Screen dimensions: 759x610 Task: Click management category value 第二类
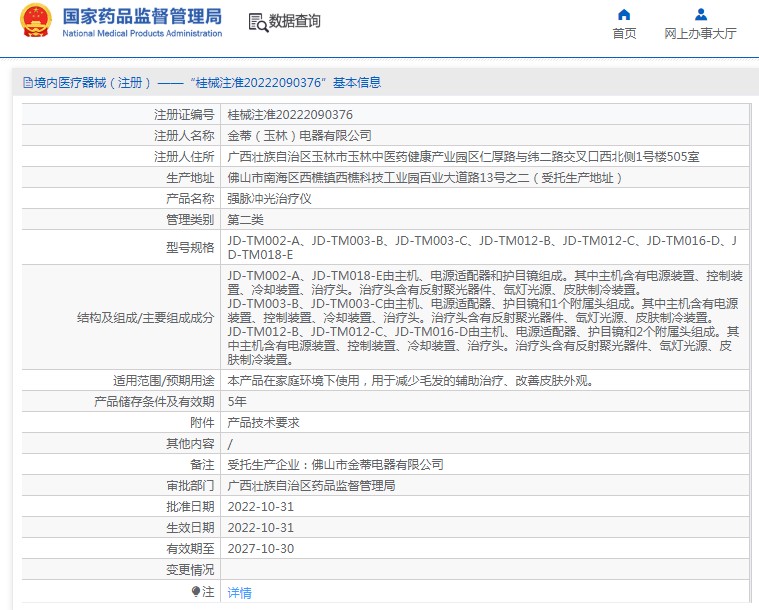(x=245, y=220)
